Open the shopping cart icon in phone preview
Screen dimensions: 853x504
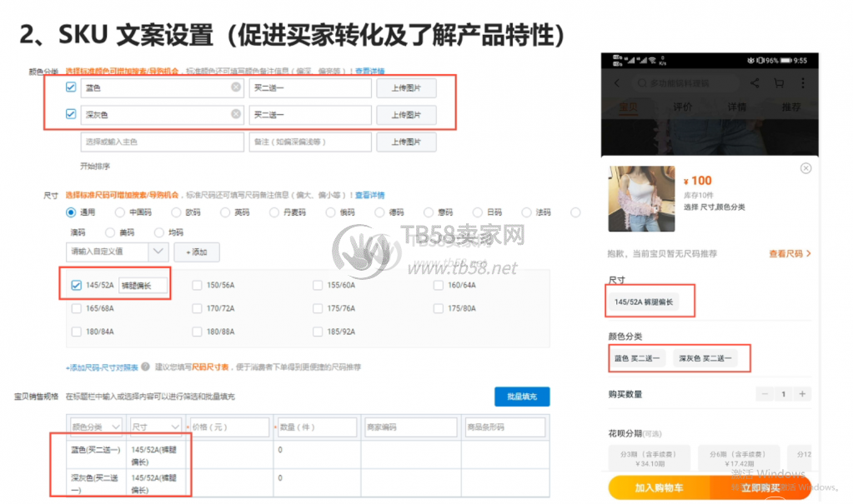[779, 83]
